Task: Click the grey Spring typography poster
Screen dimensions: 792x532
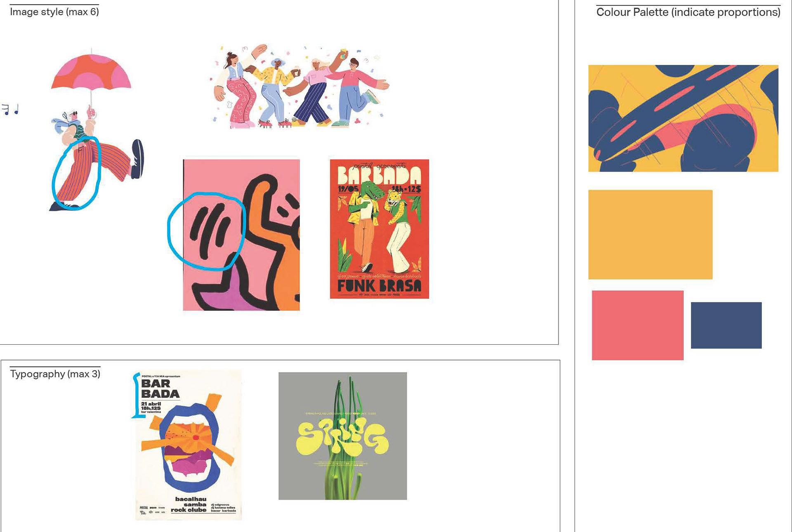Action: [342, 436]
